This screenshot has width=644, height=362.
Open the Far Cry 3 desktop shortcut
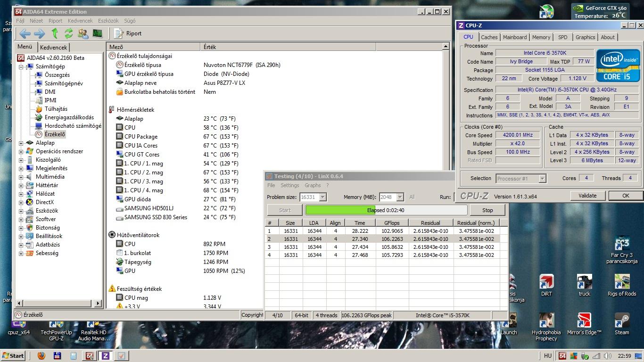(x=622, y=250)
